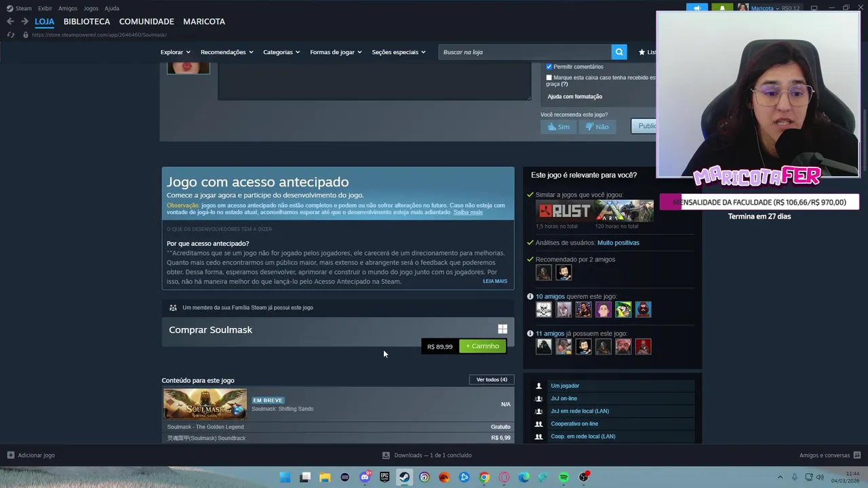The height and width of the screenshot is (488, 868).
Task: Expand the 'Recomendações' dropdown
Action: pyautogui.click(x=226, y=52)
